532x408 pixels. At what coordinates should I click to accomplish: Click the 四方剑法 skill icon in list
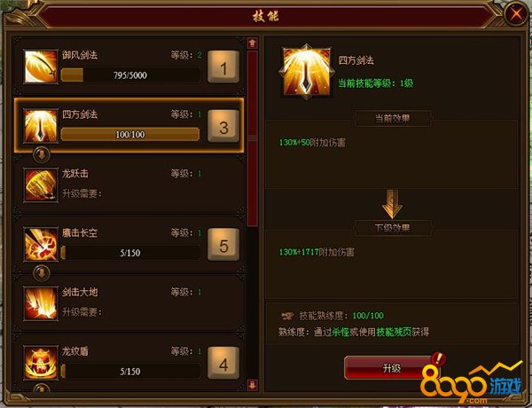[41, 125]
